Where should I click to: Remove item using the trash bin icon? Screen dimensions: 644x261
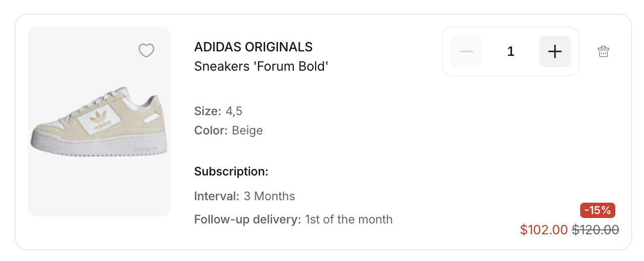coord(603,51)
